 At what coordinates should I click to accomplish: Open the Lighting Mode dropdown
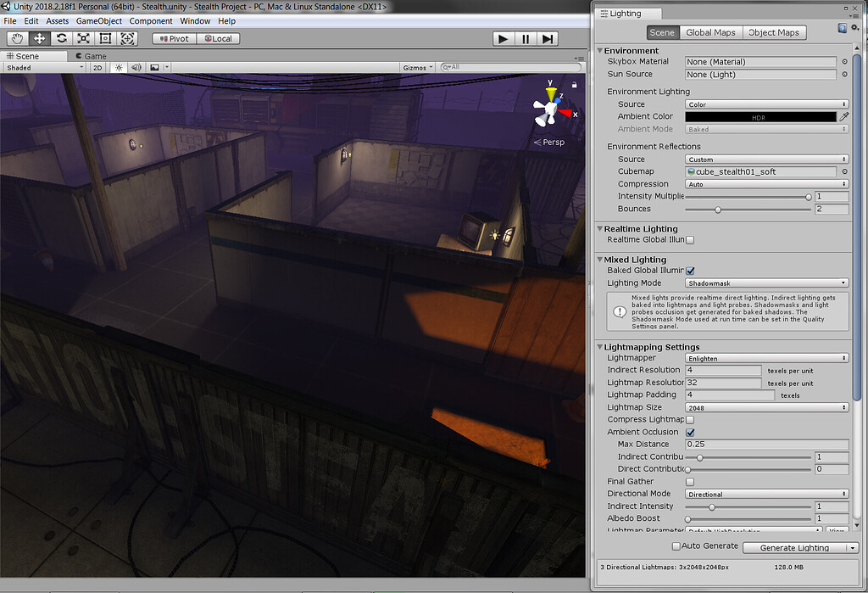point(767,283)
